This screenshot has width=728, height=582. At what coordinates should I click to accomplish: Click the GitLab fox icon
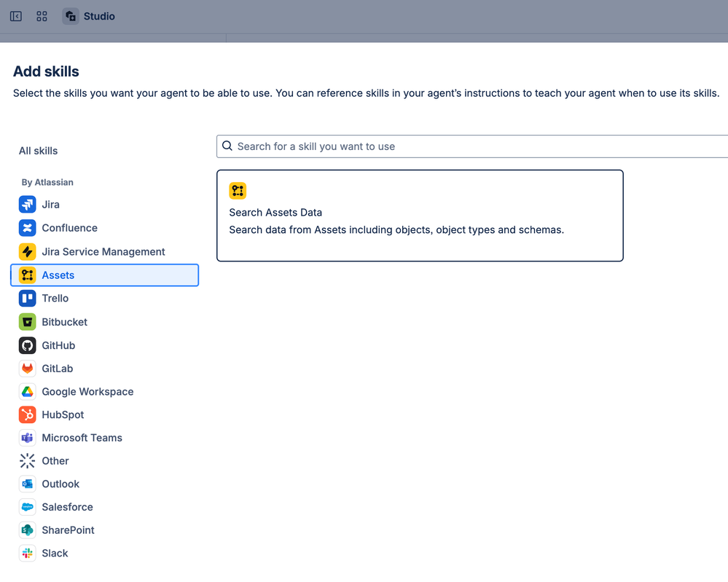tap(28, 369)
